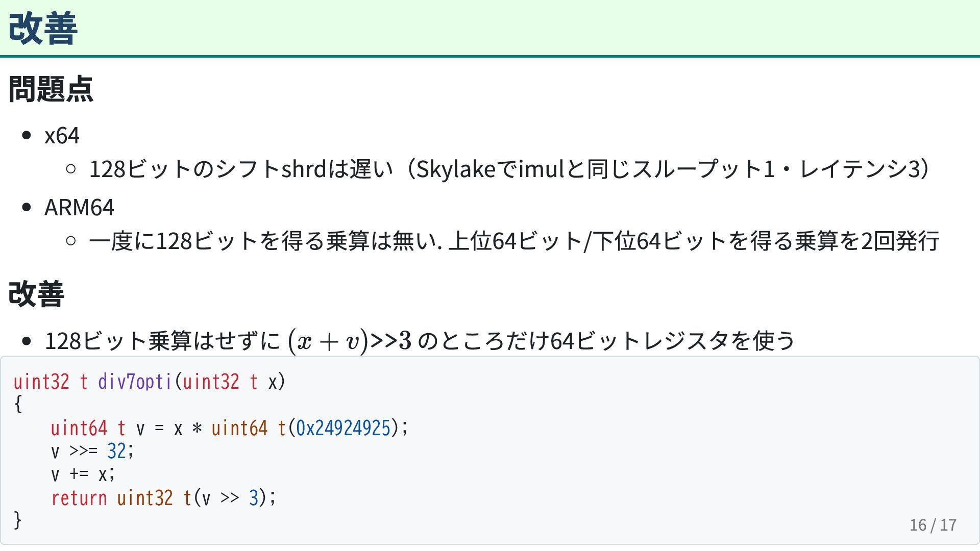The width and height of the screenshot is (980, 551).
Task: Click the (x+v)>>3 math formula
Action: point(350,341)
